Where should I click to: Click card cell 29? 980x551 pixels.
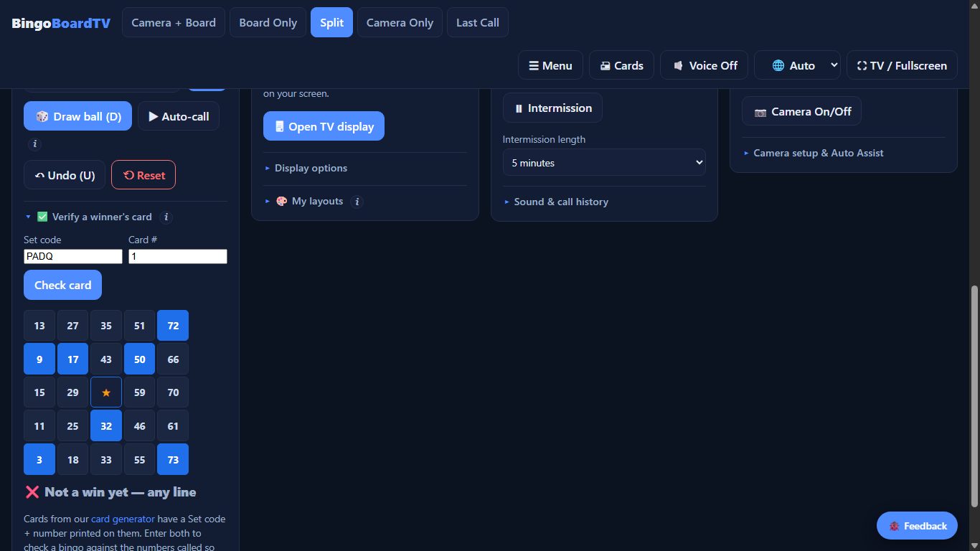(72, 392)
